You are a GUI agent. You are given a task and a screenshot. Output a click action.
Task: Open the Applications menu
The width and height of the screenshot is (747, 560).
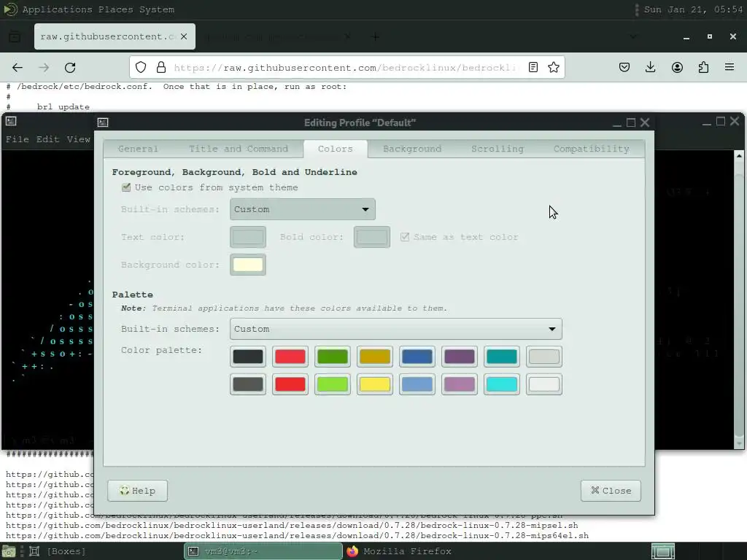(x=57, y=9)
